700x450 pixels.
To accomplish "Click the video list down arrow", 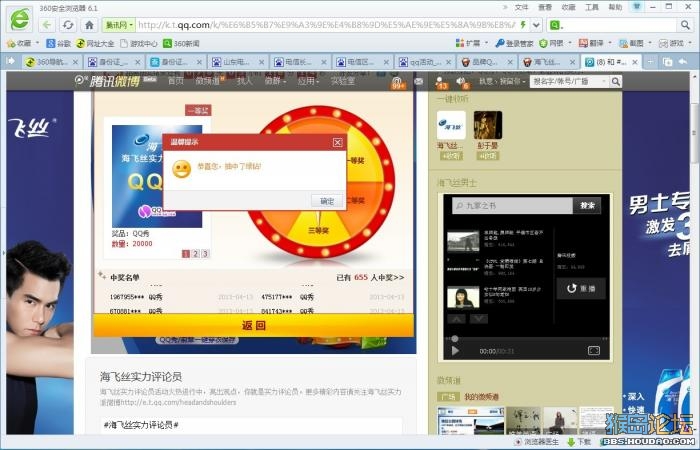I will (479, 319).
